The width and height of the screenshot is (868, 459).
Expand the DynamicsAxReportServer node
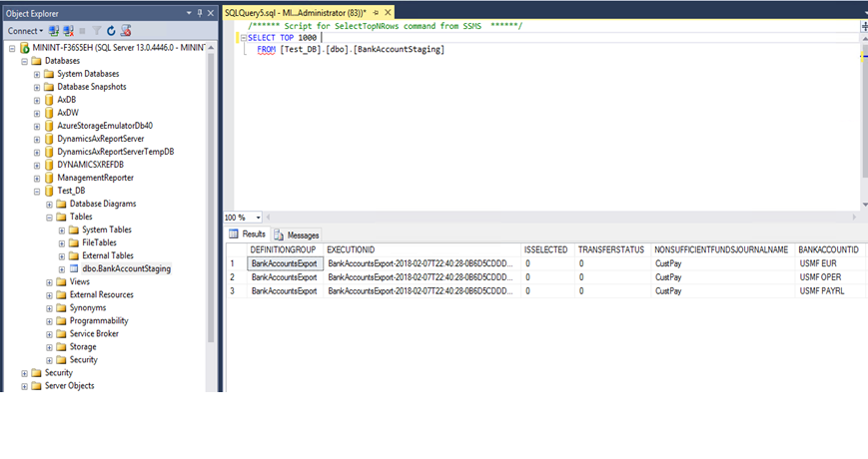point(37,140)
